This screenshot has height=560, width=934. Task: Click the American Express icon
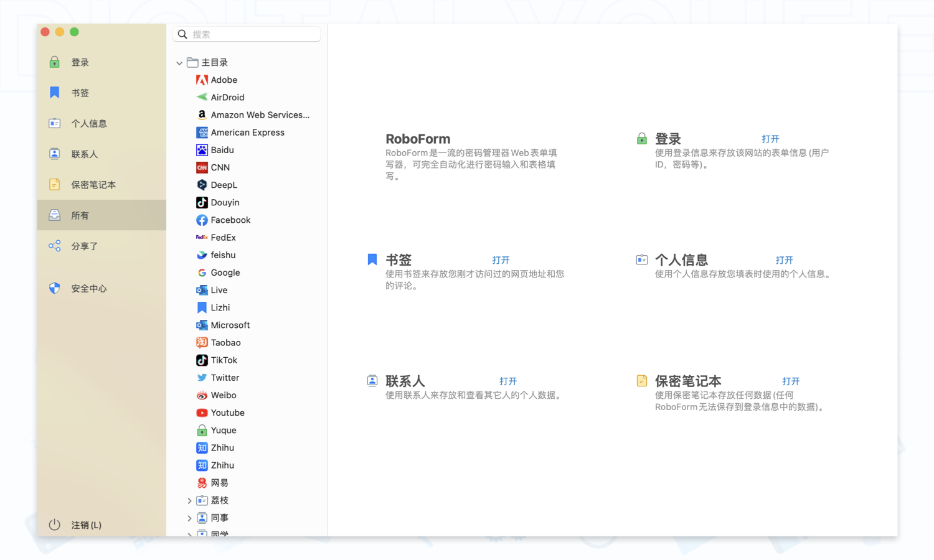pyautogui.click(x=202, y=132)
